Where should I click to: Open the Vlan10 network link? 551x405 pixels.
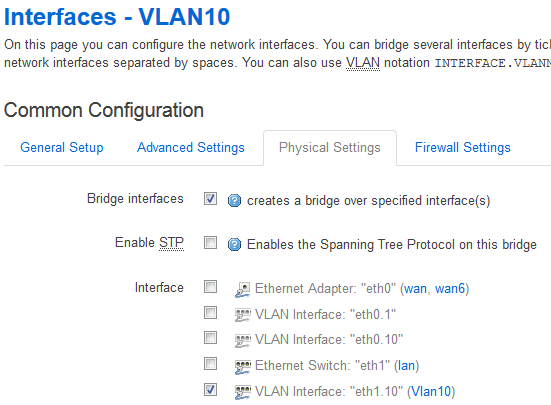[431, 391]
